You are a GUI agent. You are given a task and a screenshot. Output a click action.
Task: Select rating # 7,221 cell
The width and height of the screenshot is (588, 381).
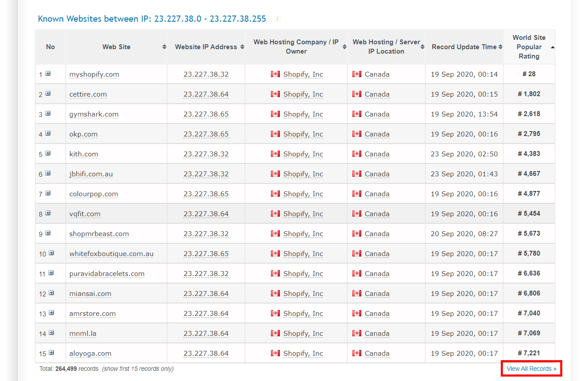point(529,353)
